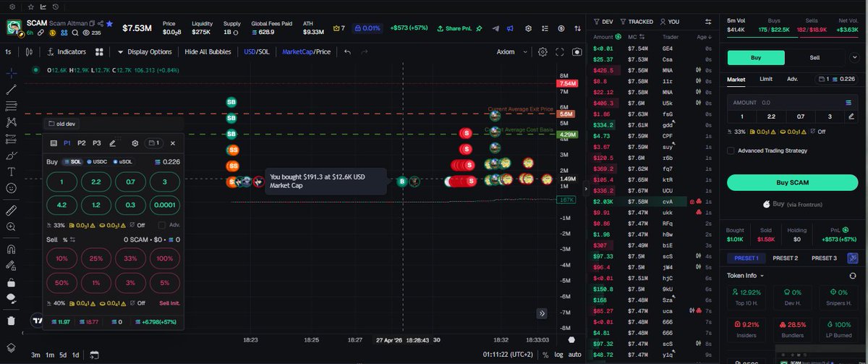
Task: Tick the Advanced Trading Strategy checkbox
Action: coord(731,151)
